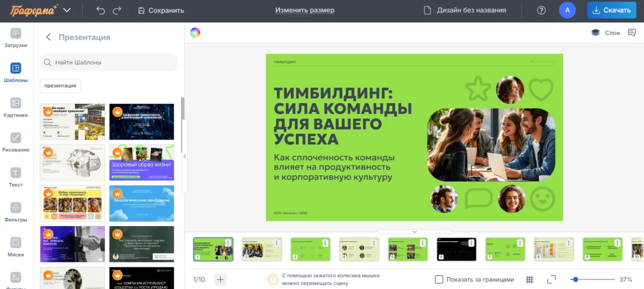Adjust the zoom slider handle
The height and width of the screenshot is (289, 644).
[575, 279]
